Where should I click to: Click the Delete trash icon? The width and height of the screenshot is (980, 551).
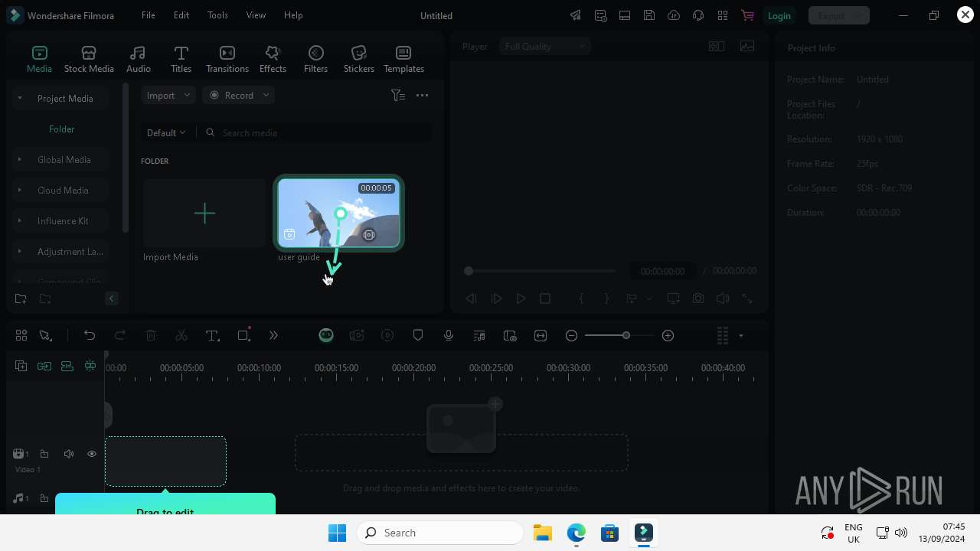pyautogui.click(x=151, y=335)
